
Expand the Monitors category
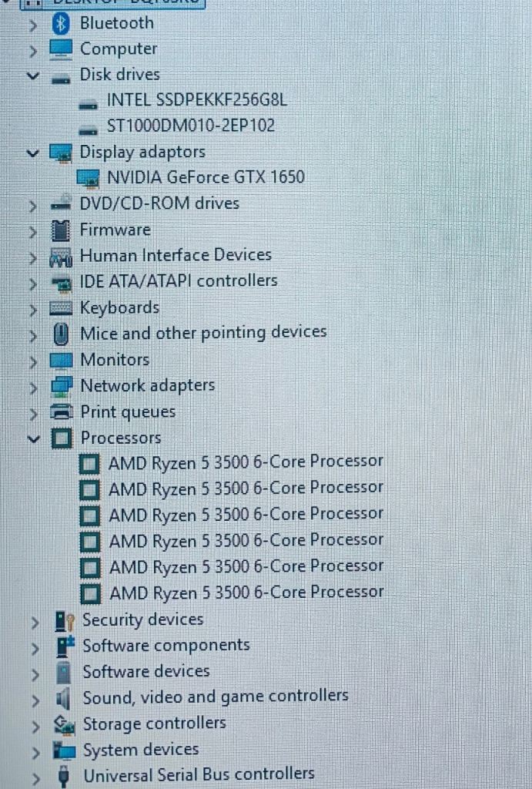[33, 361]
